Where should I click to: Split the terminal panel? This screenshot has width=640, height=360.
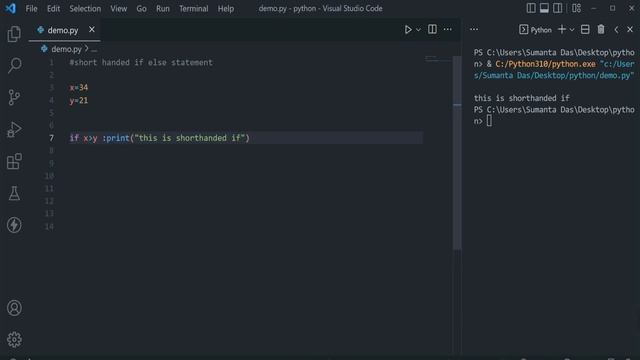coord(585,29)
